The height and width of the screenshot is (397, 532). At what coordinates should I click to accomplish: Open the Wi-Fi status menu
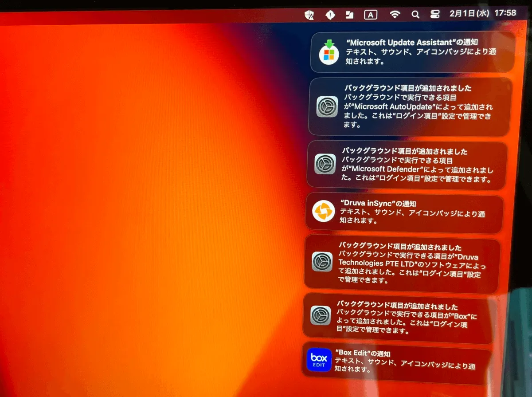pos(394,15)
